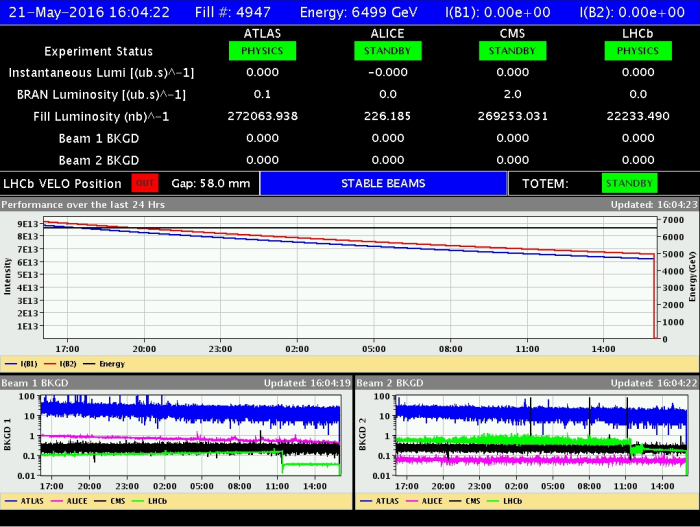Click the Beam 2 BKGD table row label

click(x=99, y=160)
